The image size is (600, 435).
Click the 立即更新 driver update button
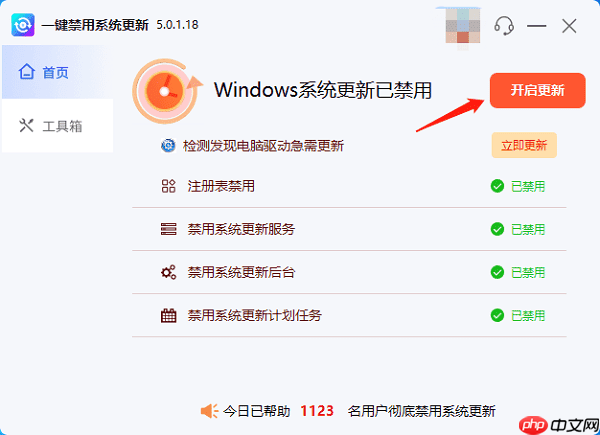(x=524, y=145)
